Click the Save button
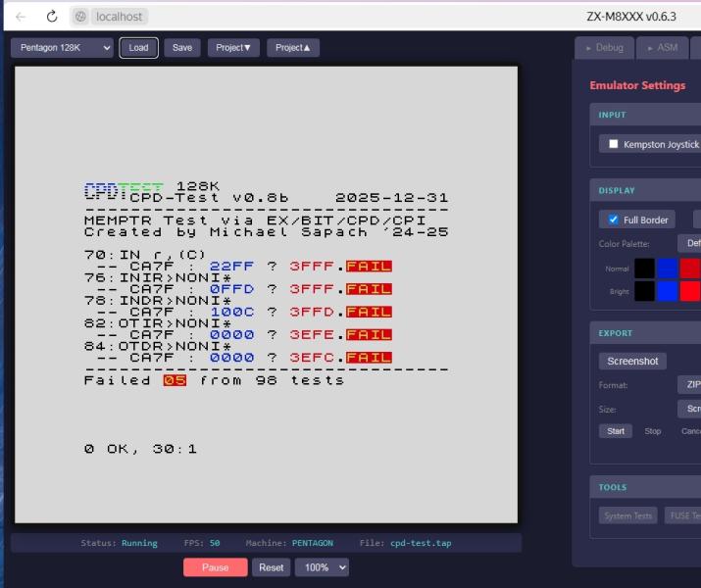Screen dimensions: 701x588 point(182,47)
